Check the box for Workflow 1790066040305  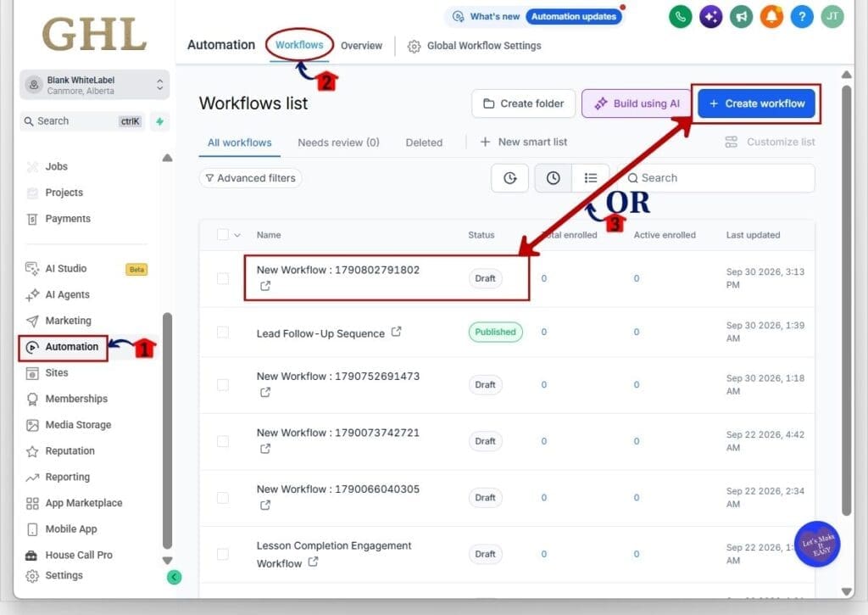point(223,498)
